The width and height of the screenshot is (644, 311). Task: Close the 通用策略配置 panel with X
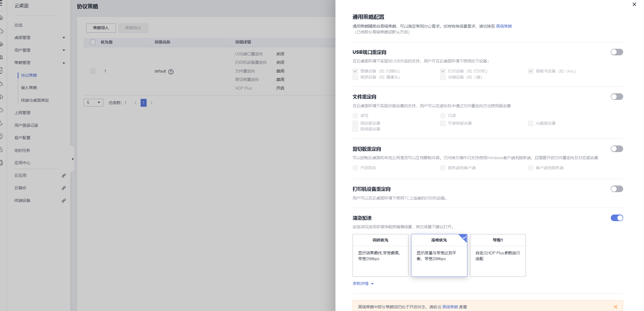pos(634,4)
